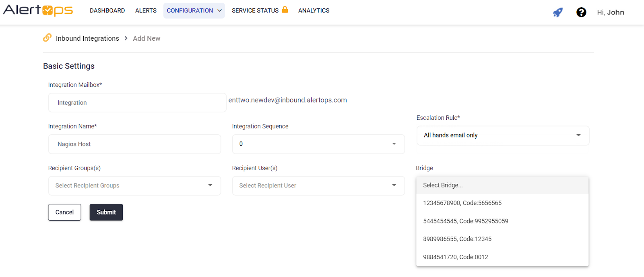Viewport: 644px width, 277px height.
Task: Open the help question mark icon
Action: [581, 12]
